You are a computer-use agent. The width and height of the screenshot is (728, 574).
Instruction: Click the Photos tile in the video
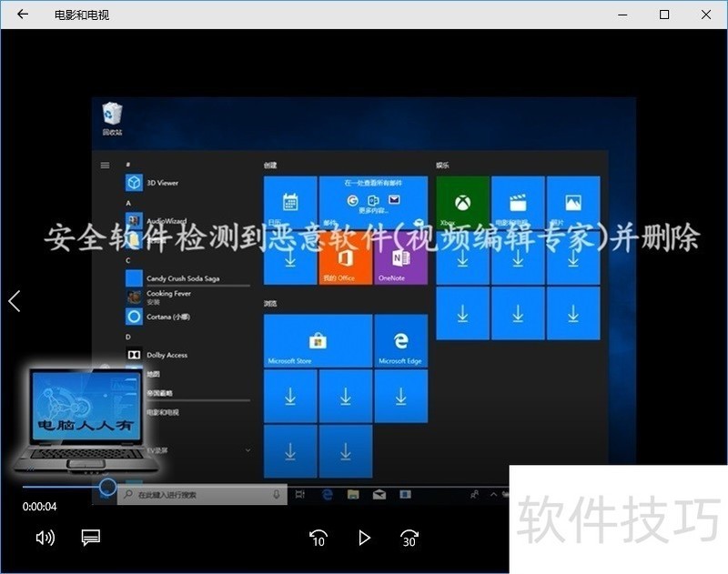point(573,202)
